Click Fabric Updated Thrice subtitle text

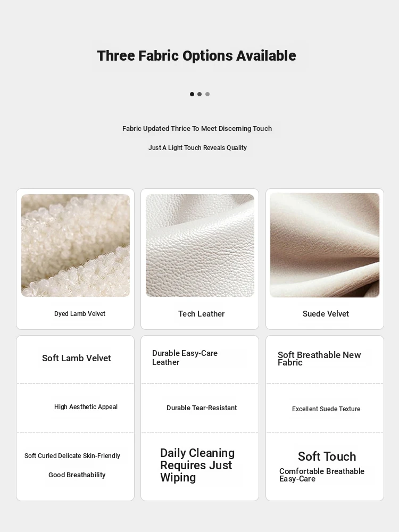click(x=197, y=129)
